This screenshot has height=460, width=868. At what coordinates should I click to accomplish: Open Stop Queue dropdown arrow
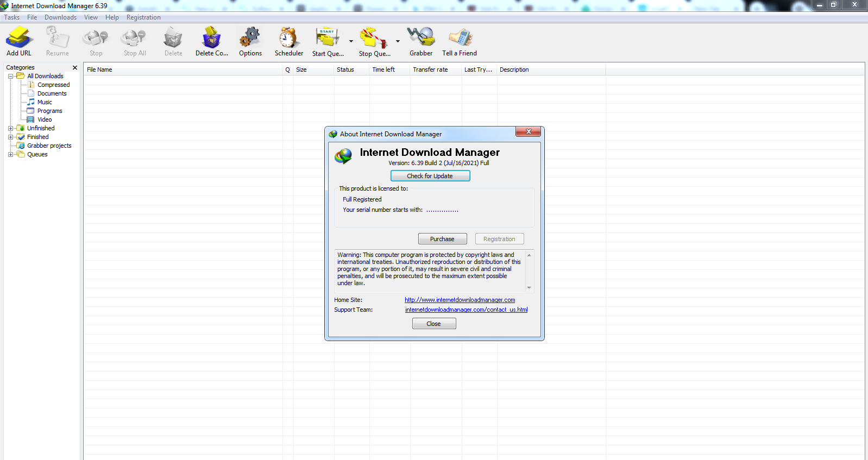pyautogui.click(x=398, y=41)
